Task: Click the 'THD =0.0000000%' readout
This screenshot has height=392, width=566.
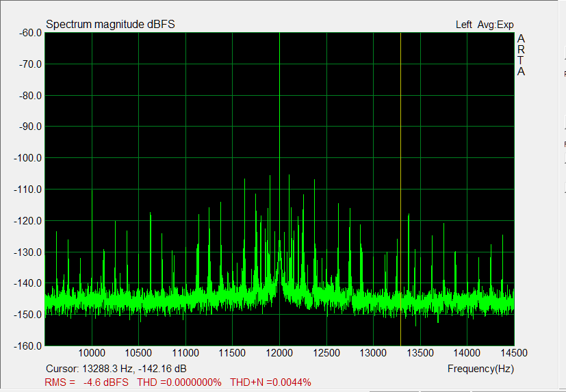Action: tap(179, 382)
